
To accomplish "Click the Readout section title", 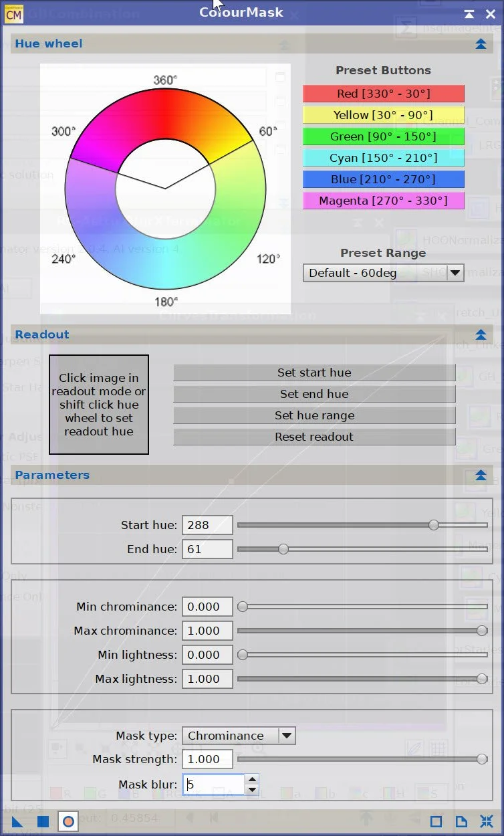I will tap(42, 335).
